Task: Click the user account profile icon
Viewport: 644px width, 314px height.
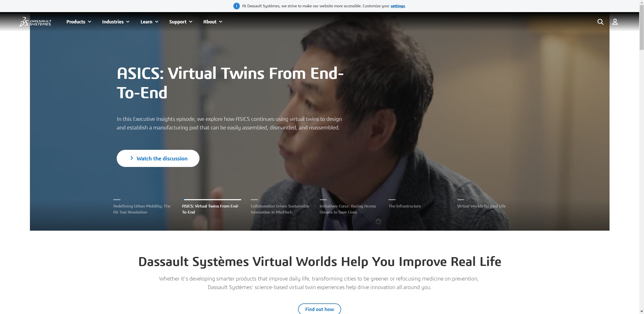Action: (x=615, y=22)
